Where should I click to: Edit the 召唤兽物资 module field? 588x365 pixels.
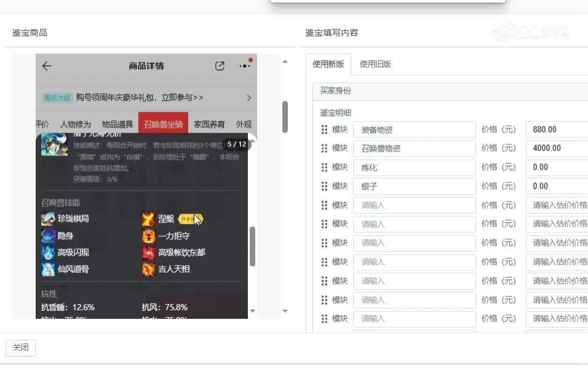(415, 149)
